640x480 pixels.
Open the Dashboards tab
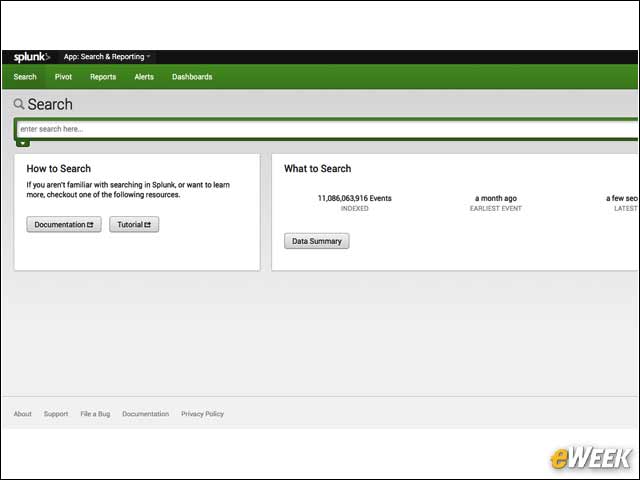[192, 77]
